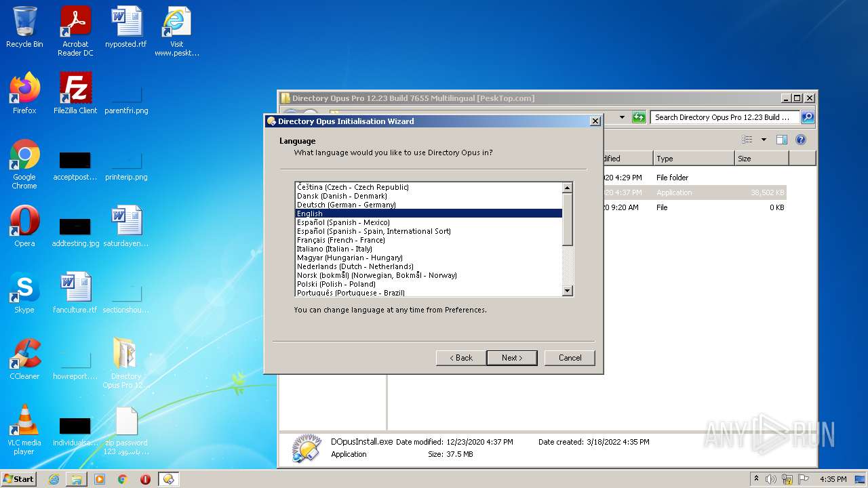Screen dimensions: 868x488
Task: Select Čeština (Czech - Czech Republic)
Action: click(x=429, y=187)
